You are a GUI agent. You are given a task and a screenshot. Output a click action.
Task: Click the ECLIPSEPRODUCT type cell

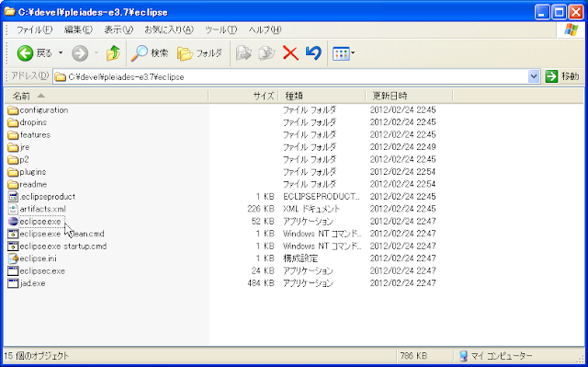point(322,197)
